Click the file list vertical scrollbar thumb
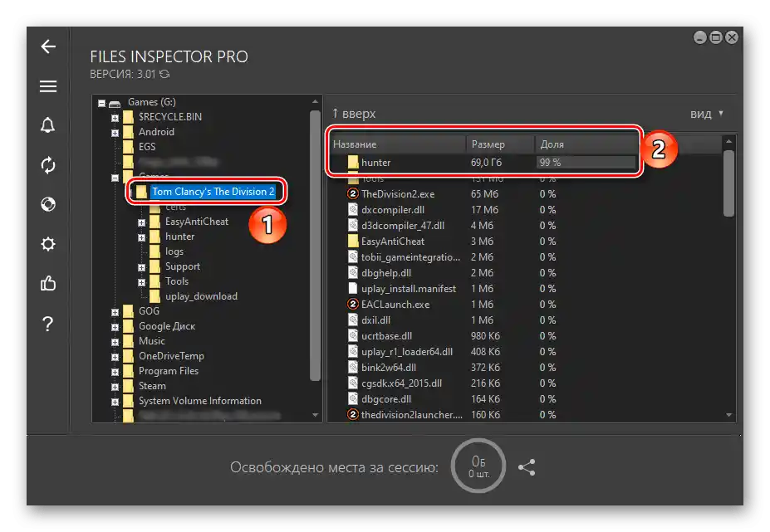This screenshot has width=770, height=532. (728, 183)
